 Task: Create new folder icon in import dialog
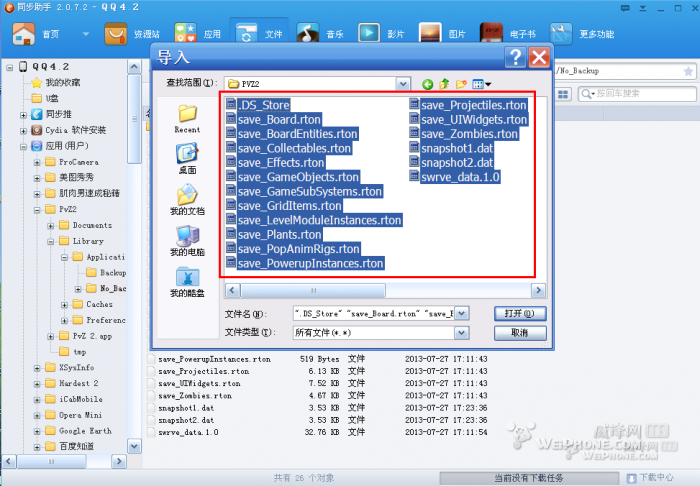[x=461, y=84]
